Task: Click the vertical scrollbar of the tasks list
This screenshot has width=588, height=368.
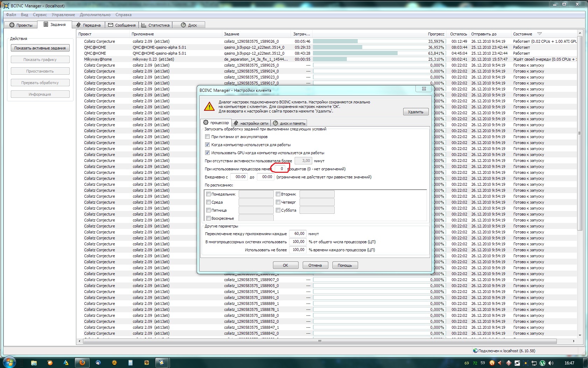Action: point(580,133)
